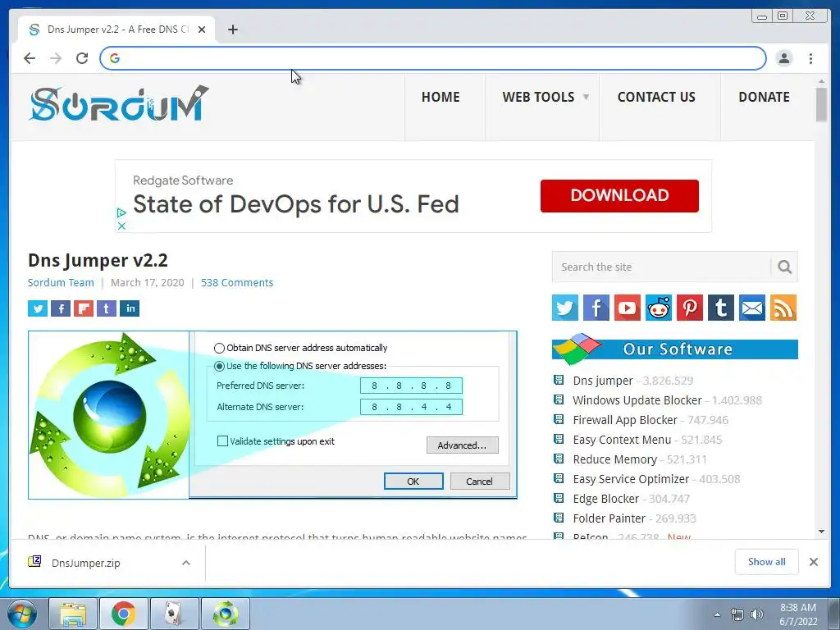Screen dimensions: 840x630
Task: Open the Easy Context Menu link
Action: [x=622, y=440]
